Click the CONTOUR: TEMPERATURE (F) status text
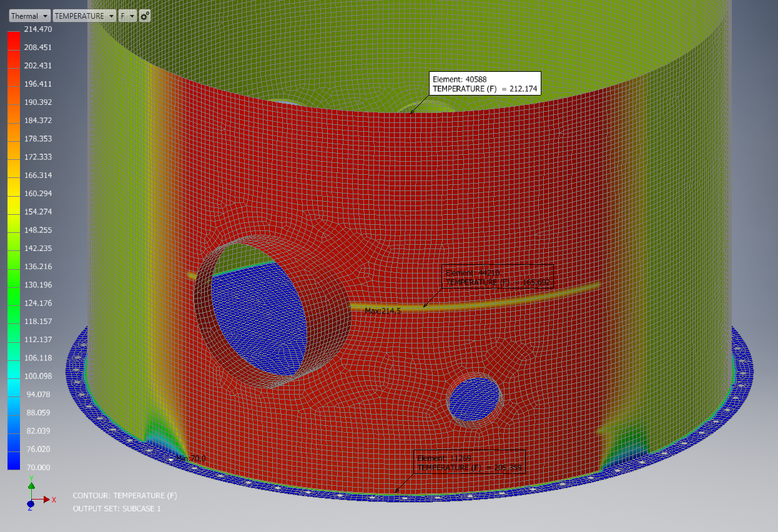Screen dimensions: 778x532 click(126, 495)
